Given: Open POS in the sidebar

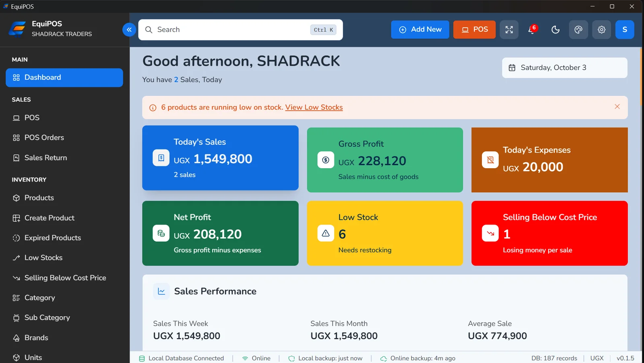Looking at the screenshot, I should (64, 118).
